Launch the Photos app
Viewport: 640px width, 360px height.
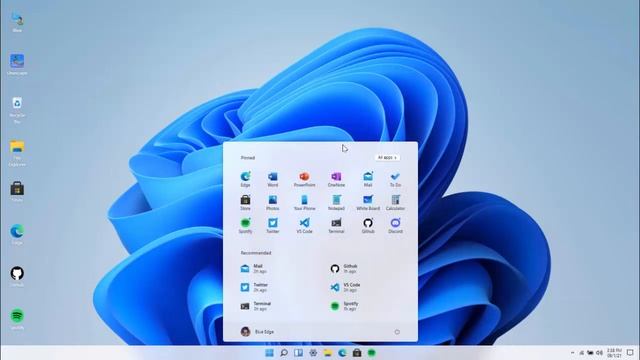[273, 202]
